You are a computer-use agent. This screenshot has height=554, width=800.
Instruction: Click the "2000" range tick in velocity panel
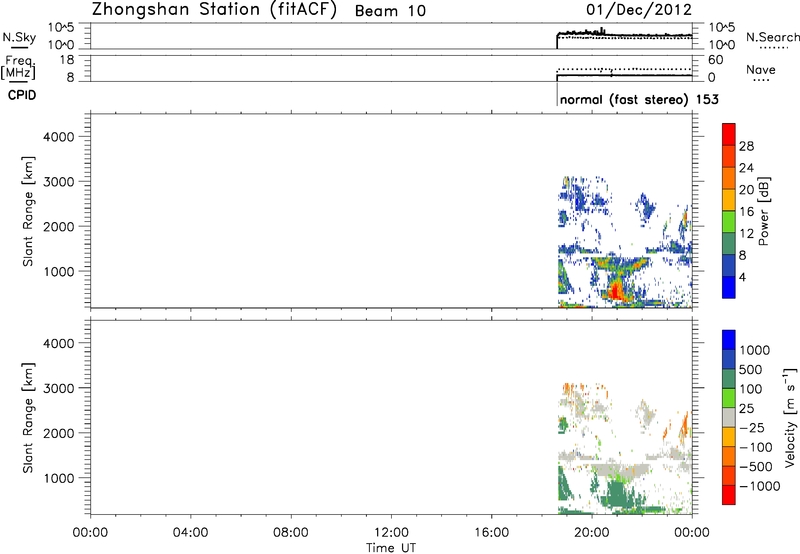click(59, 433)
